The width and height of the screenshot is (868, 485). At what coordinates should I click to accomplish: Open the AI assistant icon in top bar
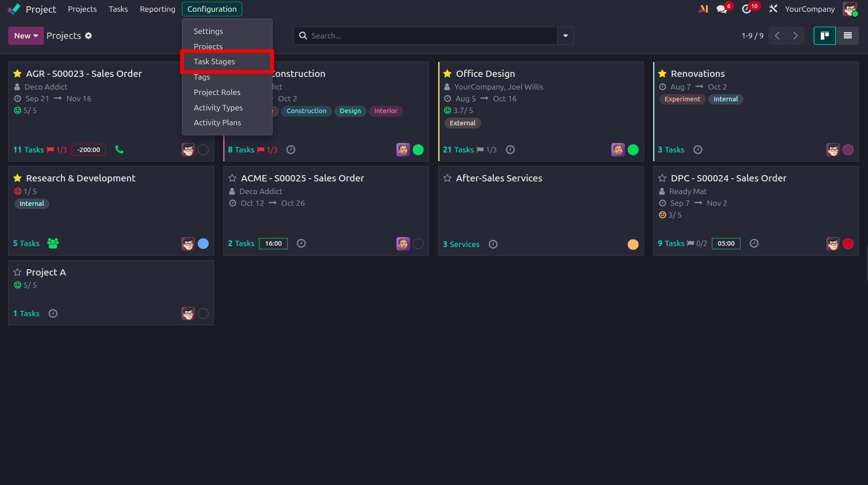coord(703,9)
